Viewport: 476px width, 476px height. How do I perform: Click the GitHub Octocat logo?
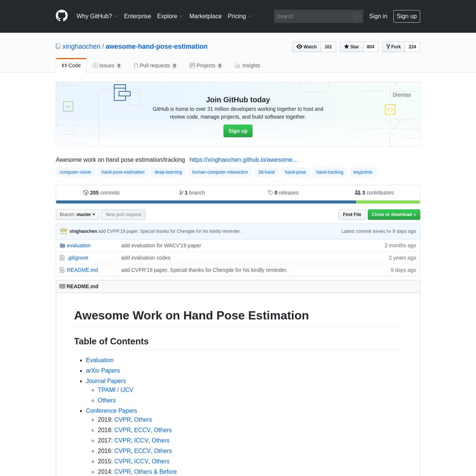61,16
